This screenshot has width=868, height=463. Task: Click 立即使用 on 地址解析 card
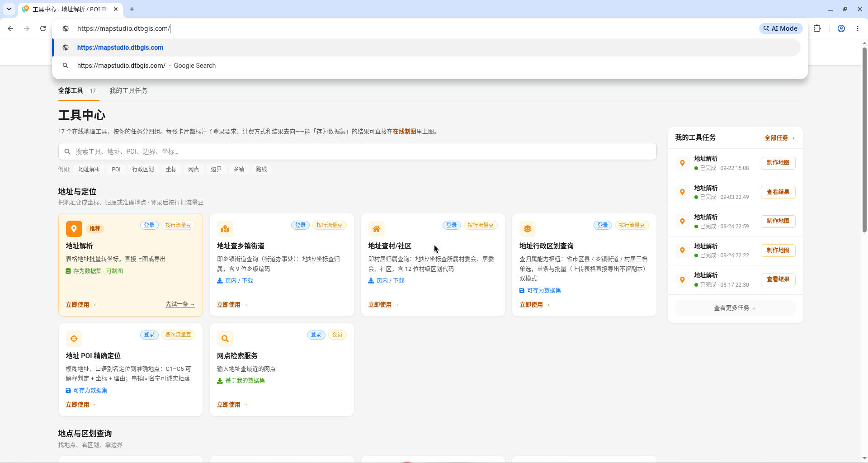click(x=81, y=305)
